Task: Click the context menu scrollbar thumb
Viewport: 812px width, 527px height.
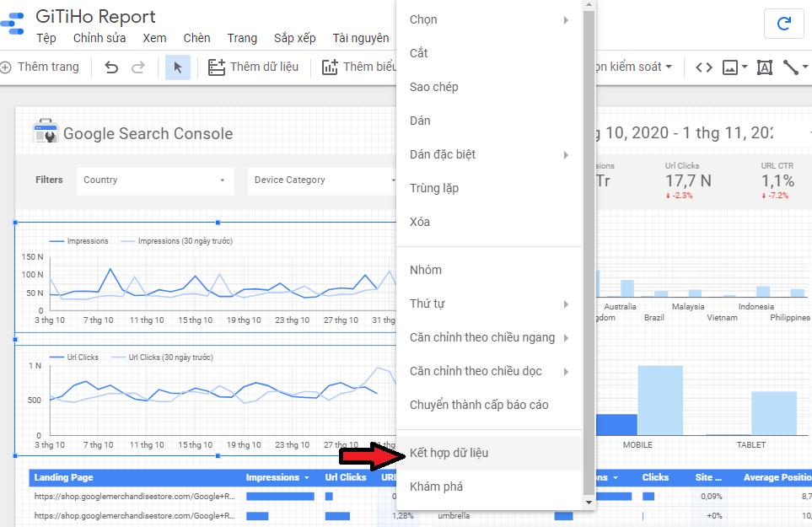Action: point(589,253)
